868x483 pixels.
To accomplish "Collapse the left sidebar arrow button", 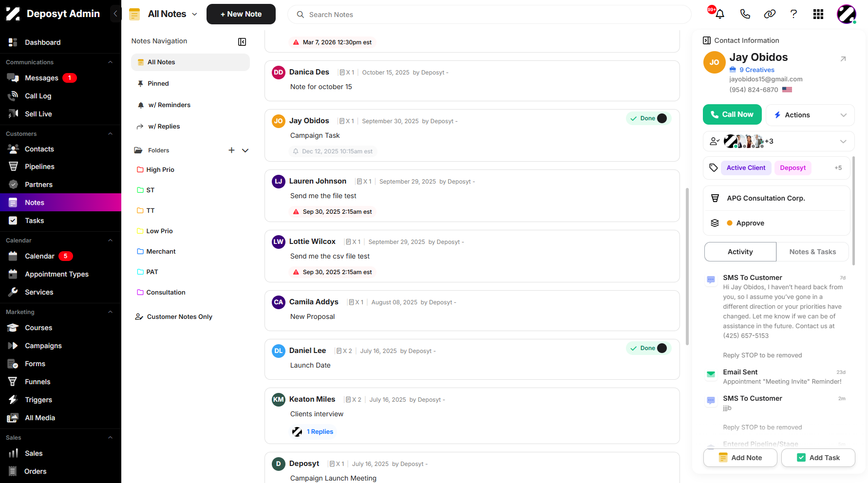I will (x=115, y=14).
